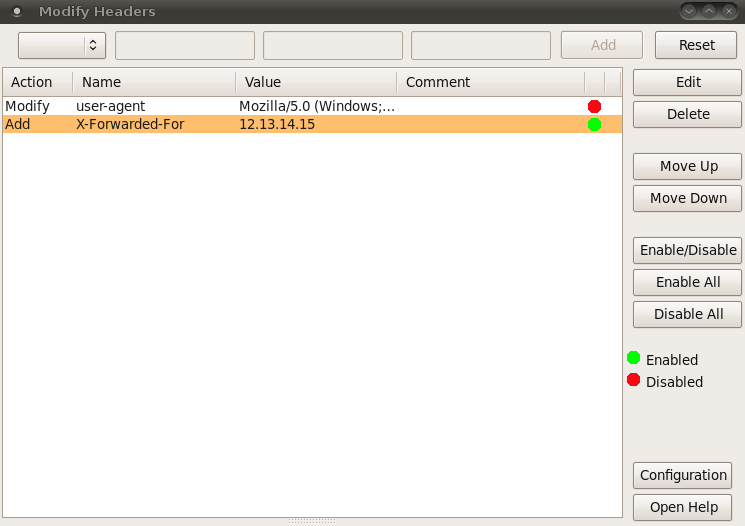Sort by the Comment column header
Viewport: 745px width, 526px height.
[491, 82]
